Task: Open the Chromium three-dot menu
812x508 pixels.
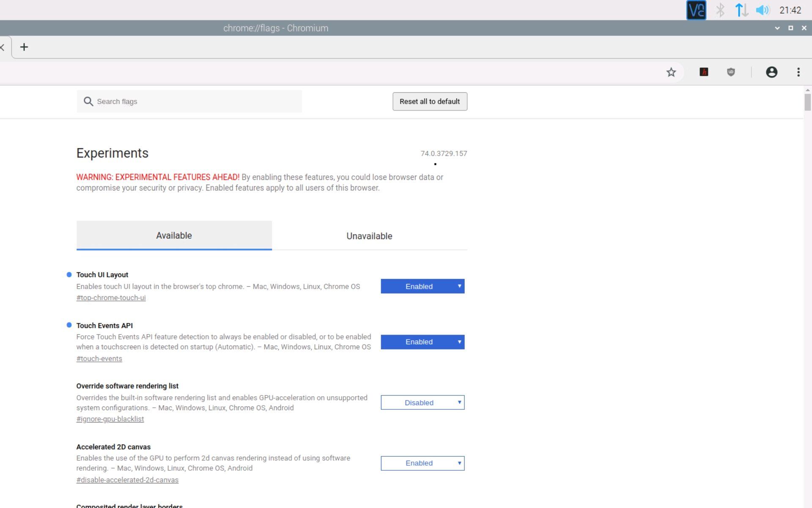Action: coord(798,72)
